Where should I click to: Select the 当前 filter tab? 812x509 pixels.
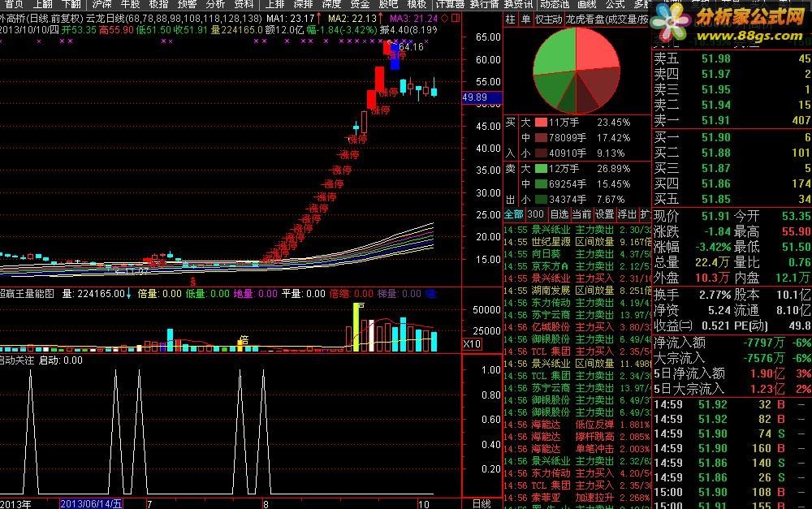[581, 214]
